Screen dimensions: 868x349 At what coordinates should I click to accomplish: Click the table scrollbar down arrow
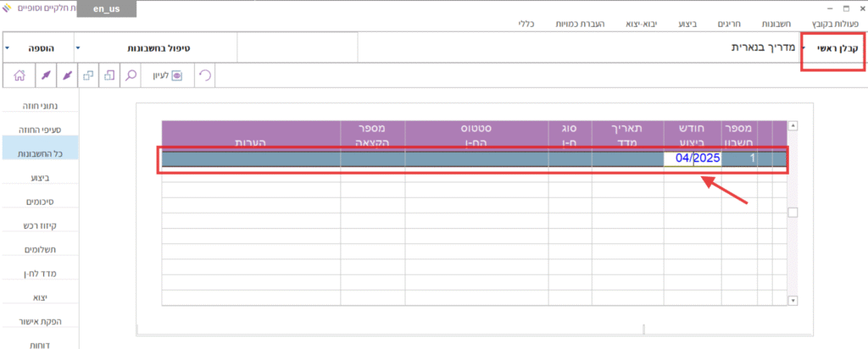pyautogui.click(x=793, y=300)
